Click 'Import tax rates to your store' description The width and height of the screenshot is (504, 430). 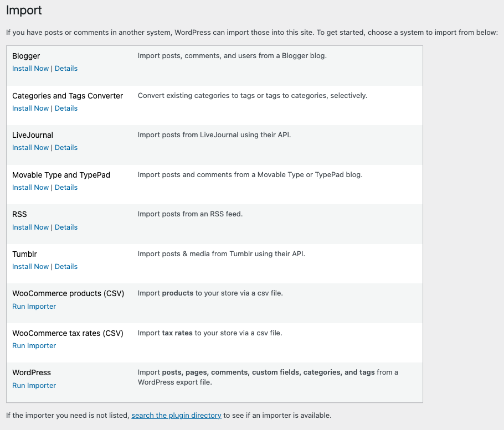click(210, 333)
